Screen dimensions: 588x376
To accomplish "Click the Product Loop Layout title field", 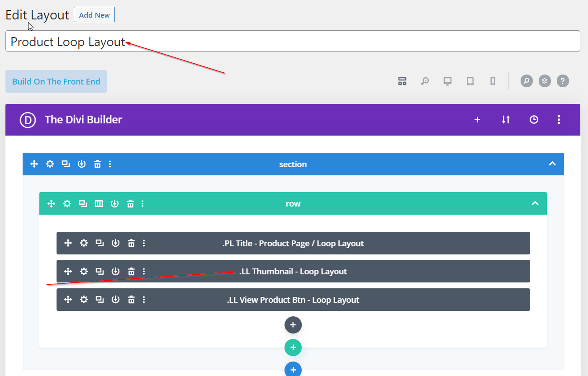I will [292, 41].
